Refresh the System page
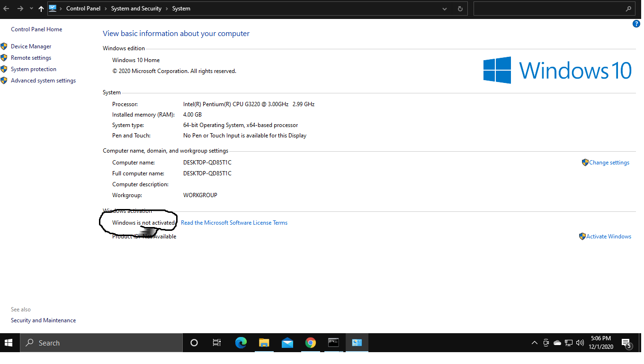Image resolution: width=644 pixels, height=364 pixels. click(460, 9)
